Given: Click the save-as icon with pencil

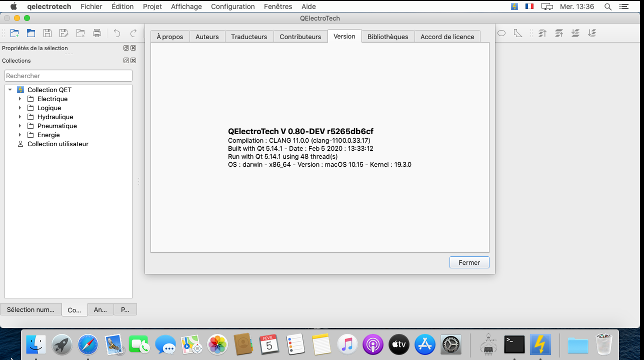Looking at the screenshot, I should (x=64, y=33).
